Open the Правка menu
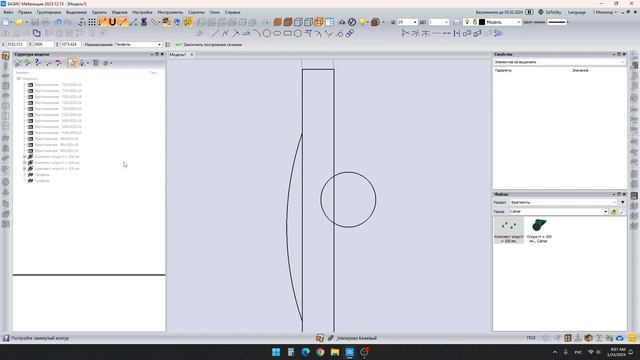 tap(25, 12)
